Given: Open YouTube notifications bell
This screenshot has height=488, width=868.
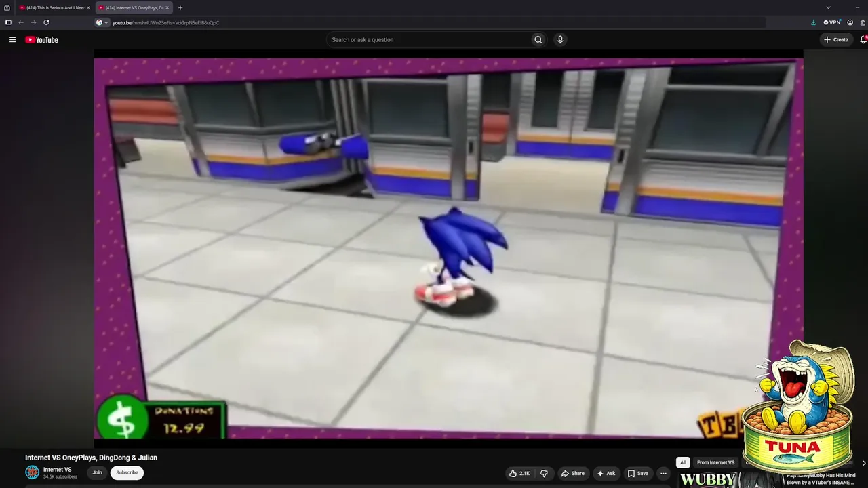Looking at the screenshot, I should pos(863,40).
